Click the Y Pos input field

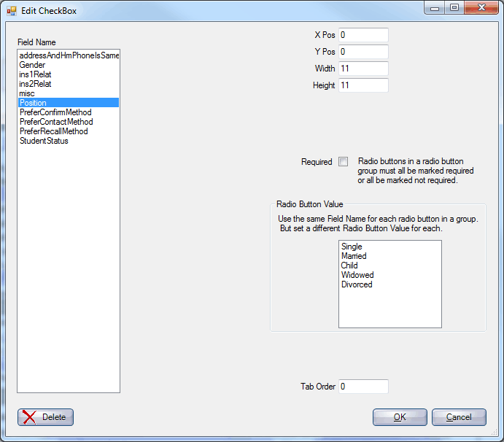363,52
